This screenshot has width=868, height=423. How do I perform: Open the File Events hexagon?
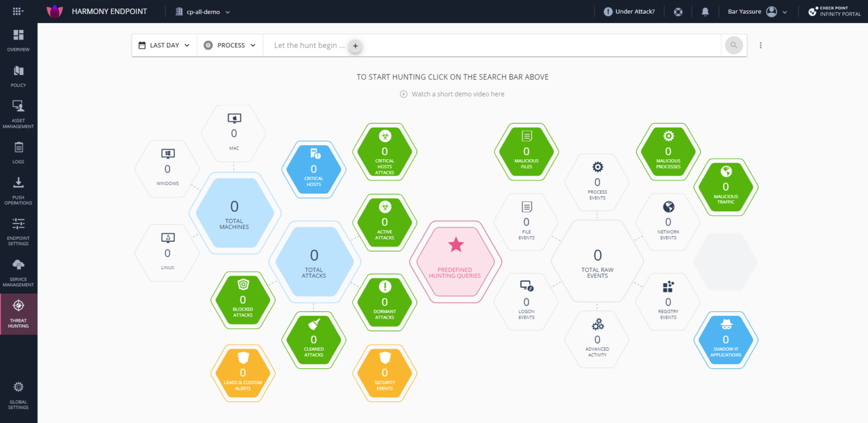(x=527, y=222)
